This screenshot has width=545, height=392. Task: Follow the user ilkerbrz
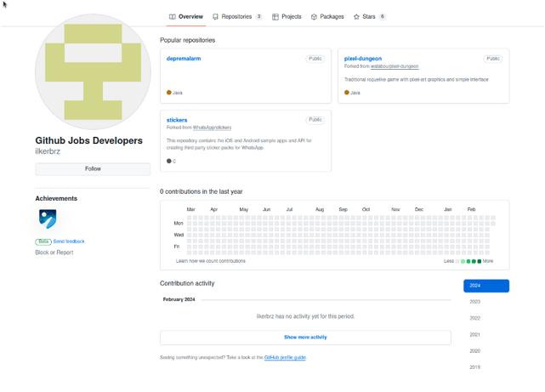[93, 169]
